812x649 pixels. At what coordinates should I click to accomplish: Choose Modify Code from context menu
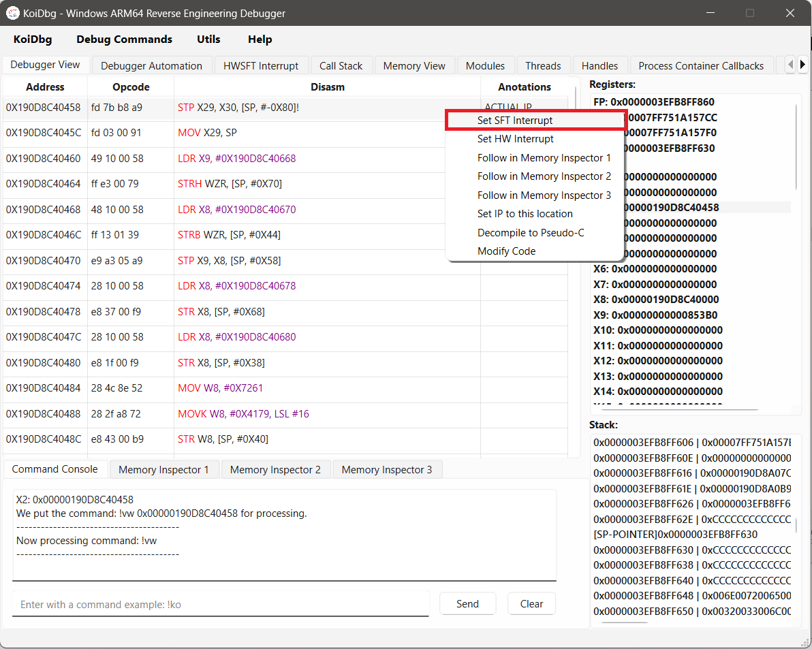coord(535,251)
